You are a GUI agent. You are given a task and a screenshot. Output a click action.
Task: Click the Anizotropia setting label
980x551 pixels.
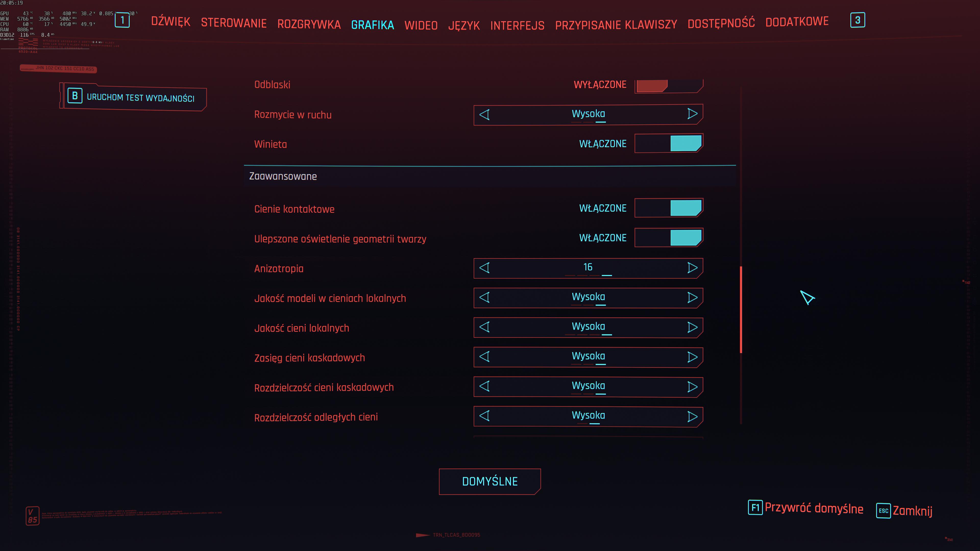[x=278, y=268]
